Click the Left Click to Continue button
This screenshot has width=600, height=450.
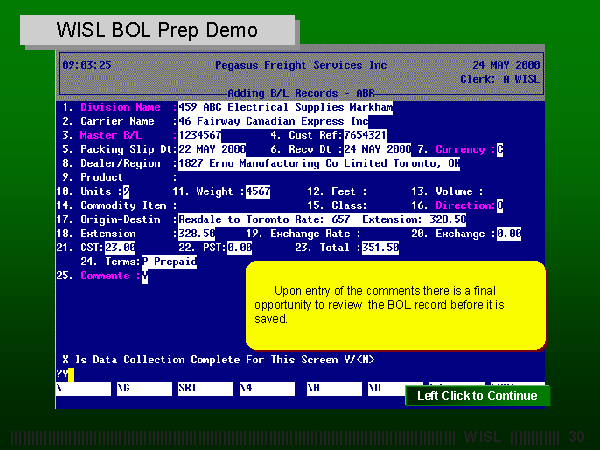(x=477, y=396)
